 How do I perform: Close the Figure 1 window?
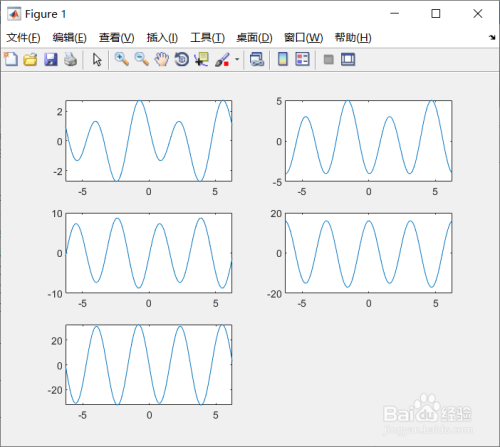click(x=478, y=14)
